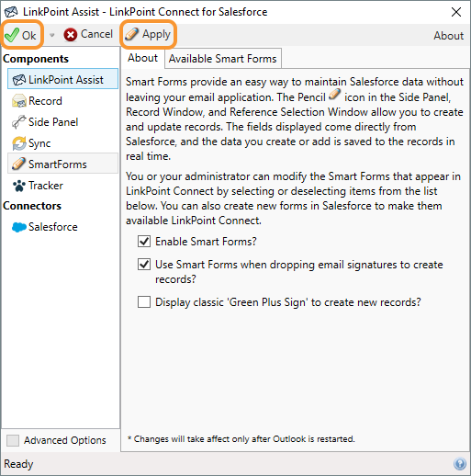
Task: Close the LinkPoint Assist window
Action: (456, 12)
